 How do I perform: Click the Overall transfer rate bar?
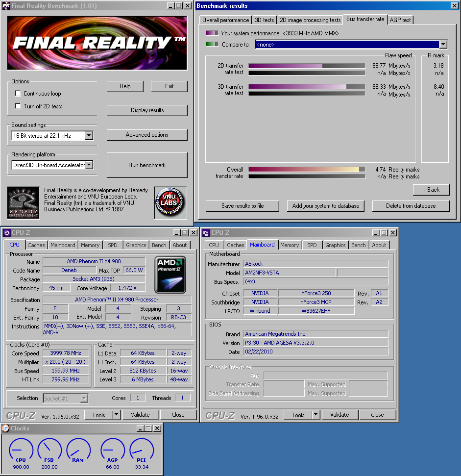[307, 170]
